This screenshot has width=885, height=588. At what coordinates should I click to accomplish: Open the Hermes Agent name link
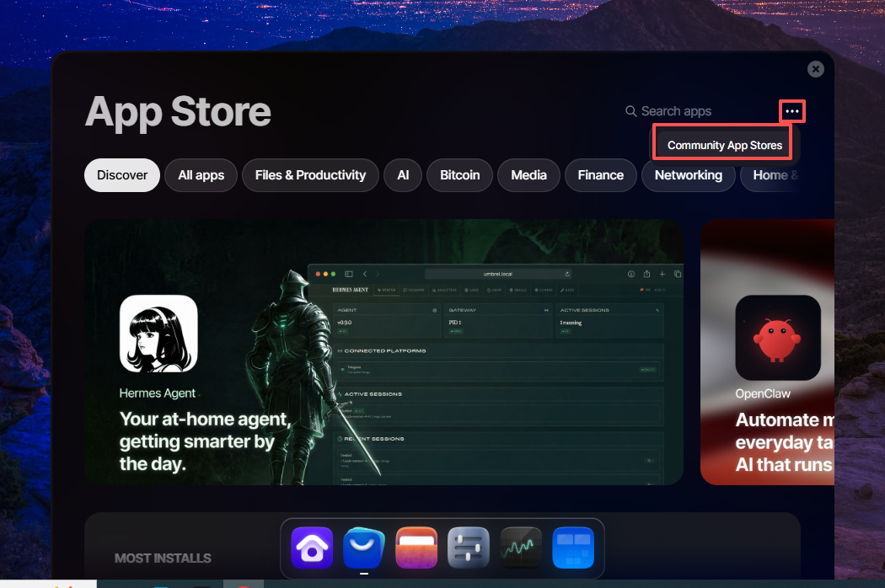[158, 393]
